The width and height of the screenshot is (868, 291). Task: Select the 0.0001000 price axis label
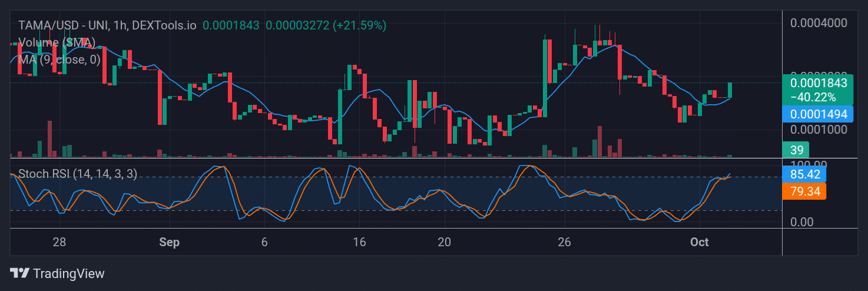click(x=819, y=130)
